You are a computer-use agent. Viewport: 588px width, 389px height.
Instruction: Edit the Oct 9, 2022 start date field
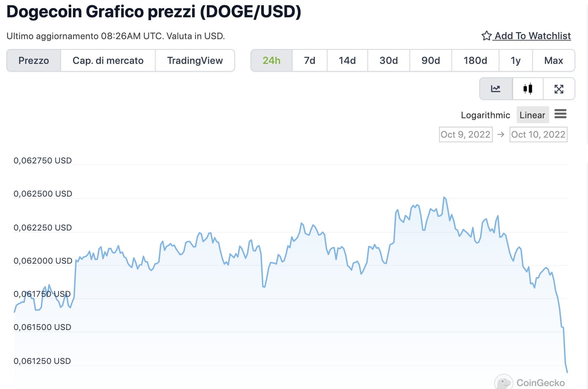pos(466,134)
